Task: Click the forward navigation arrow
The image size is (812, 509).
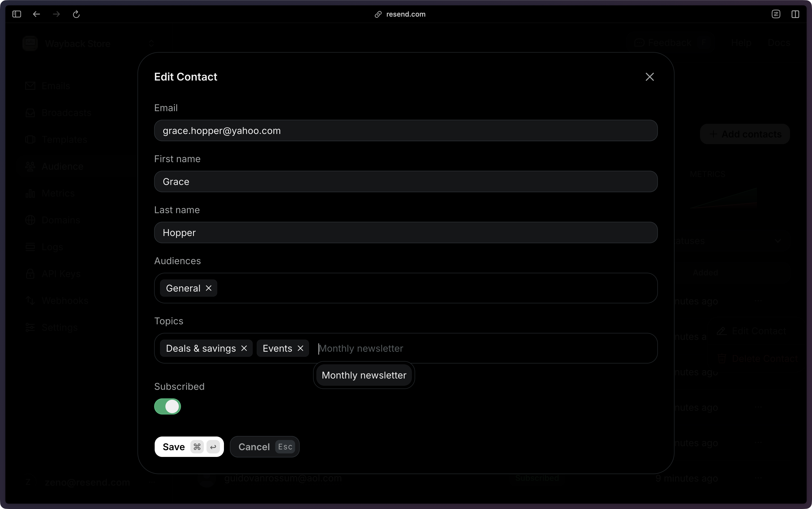Action: pos(56,14)
